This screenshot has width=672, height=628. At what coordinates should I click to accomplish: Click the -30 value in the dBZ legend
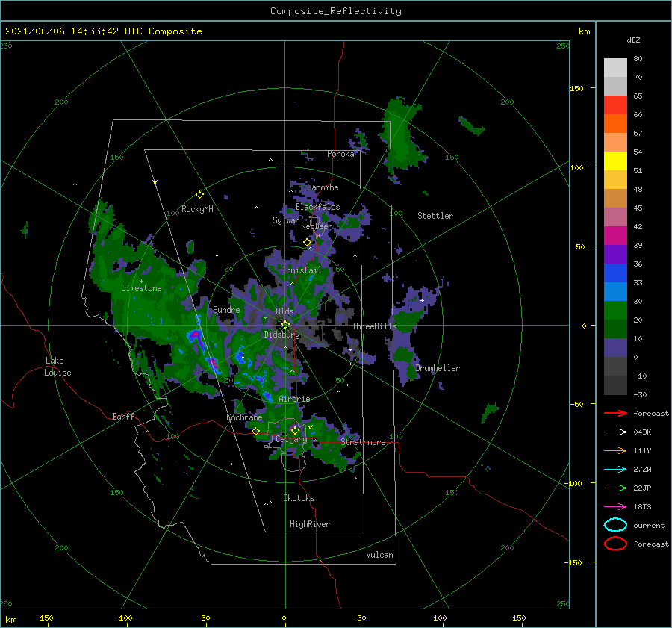[x=640, y=394]
